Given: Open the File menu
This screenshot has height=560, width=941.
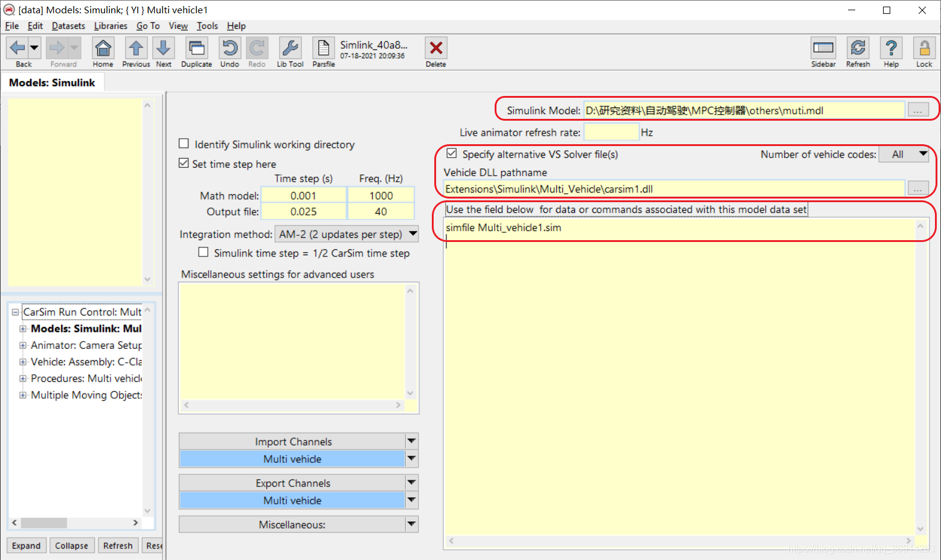Looking at the screenshot, I should tap(12, 26).
